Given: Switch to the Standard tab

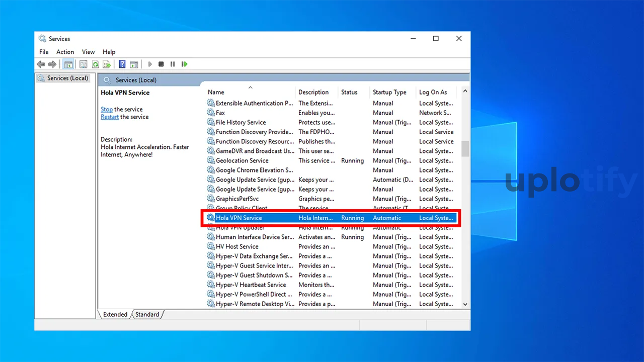Looking at the screenshot, I should (147, 314).
